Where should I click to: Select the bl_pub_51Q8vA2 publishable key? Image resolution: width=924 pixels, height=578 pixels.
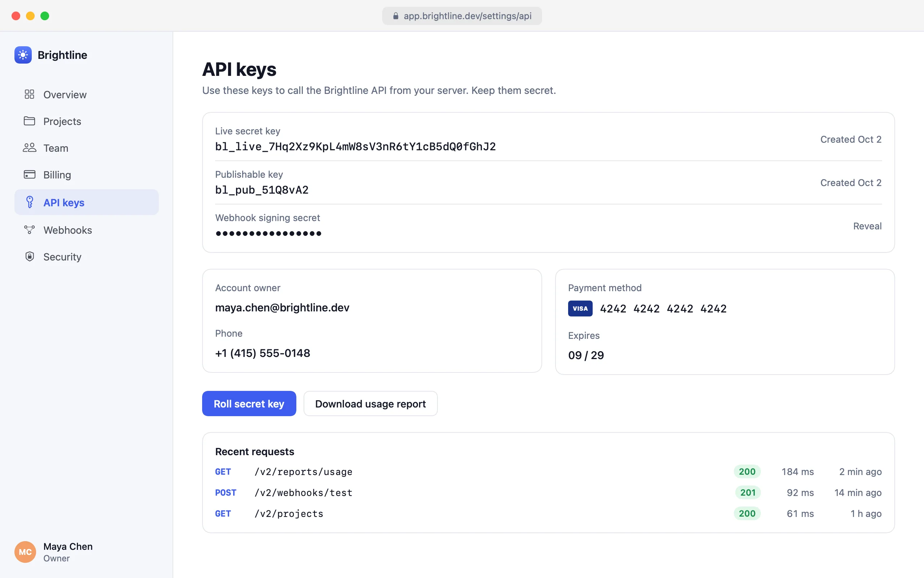(x=262, y=190)
